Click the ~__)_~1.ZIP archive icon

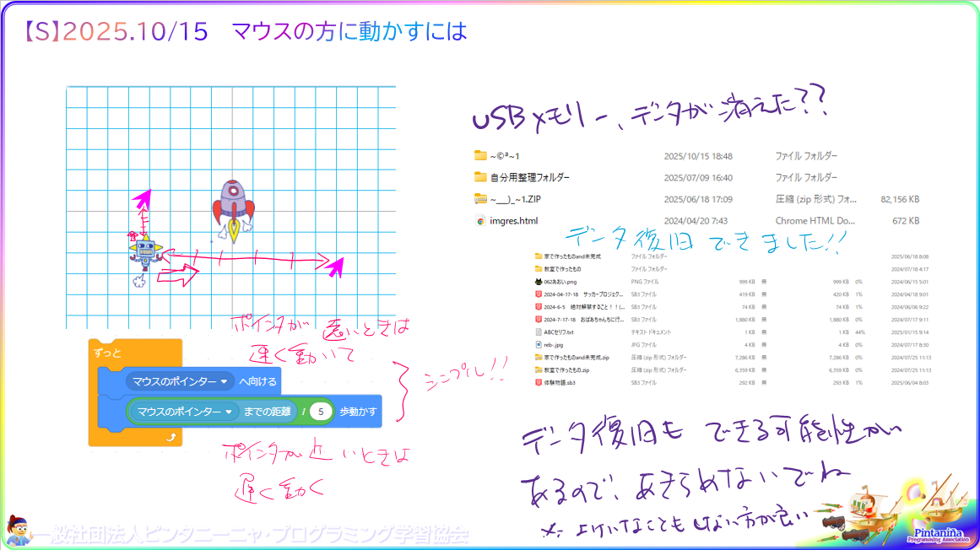481,199
